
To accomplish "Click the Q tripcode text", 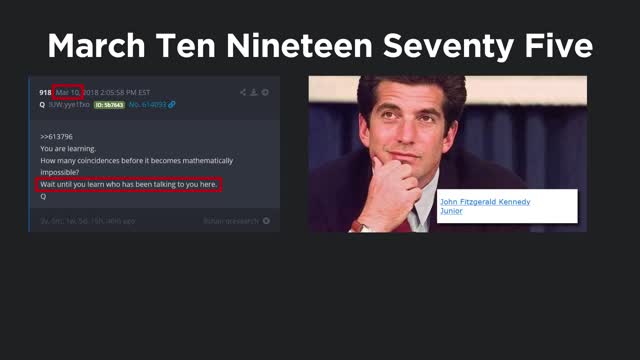I will click(69, 104).
